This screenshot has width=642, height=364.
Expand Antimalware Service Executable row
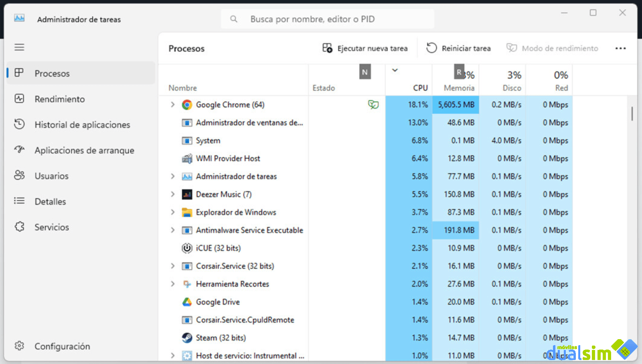click(173, 230)
